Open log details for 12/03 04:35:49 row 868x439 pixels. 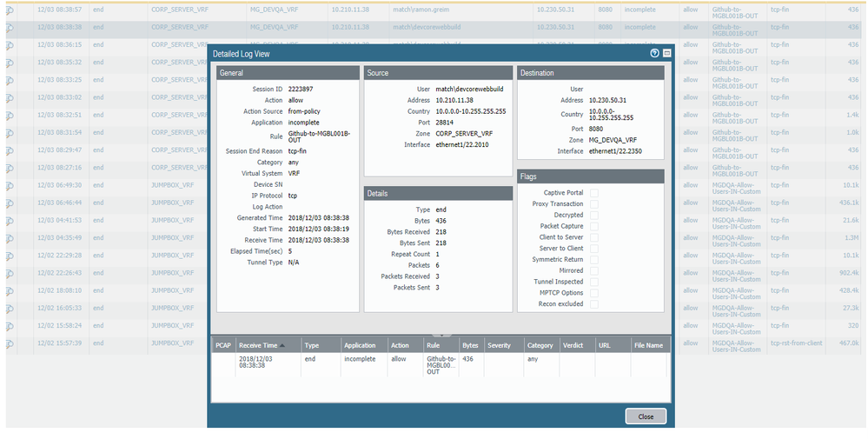[x=10, y=239]
